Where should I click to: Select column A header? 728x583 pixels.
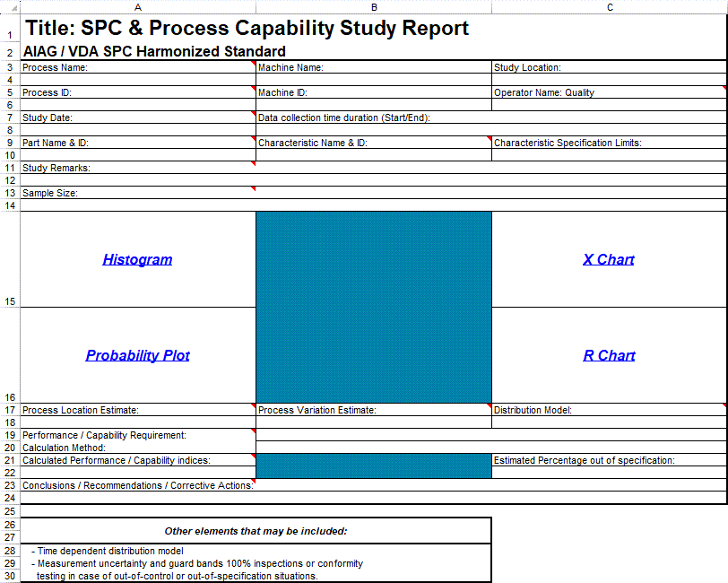[138, 7]
